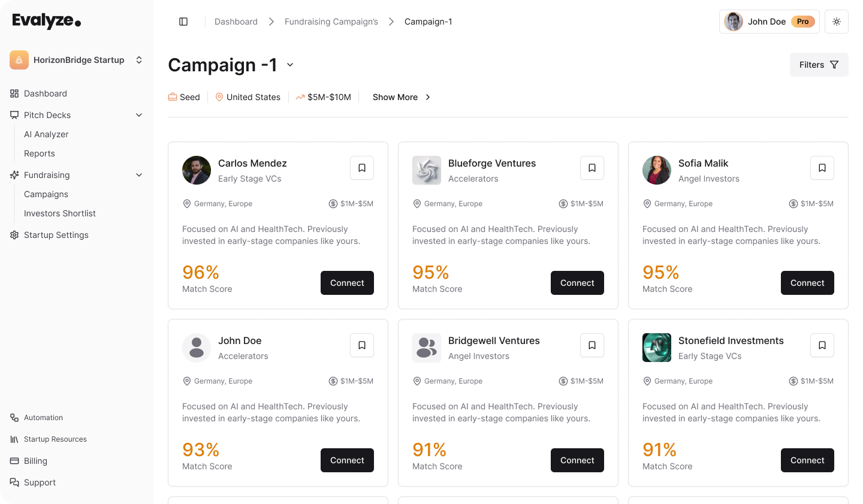Screen dimensions: 863x504
Task: Bookmark the Carlos Mendez investor card
Action: [362, 168]
